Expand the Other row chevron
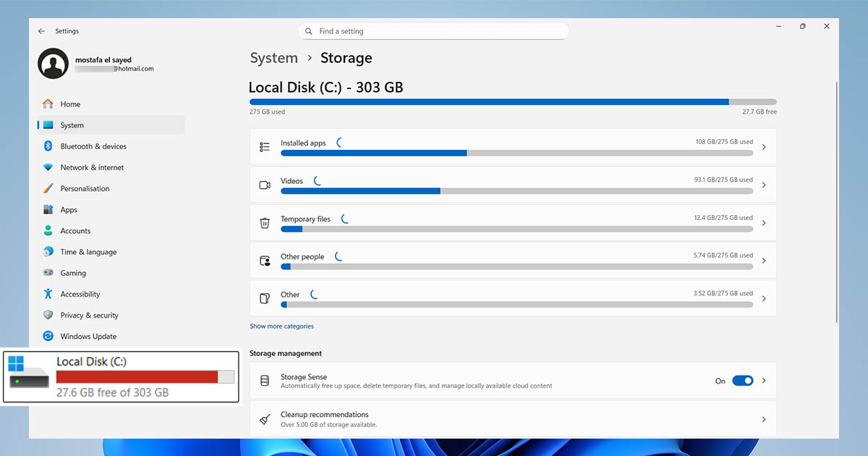This screenshot has width=868, height=456. (764, 298)
